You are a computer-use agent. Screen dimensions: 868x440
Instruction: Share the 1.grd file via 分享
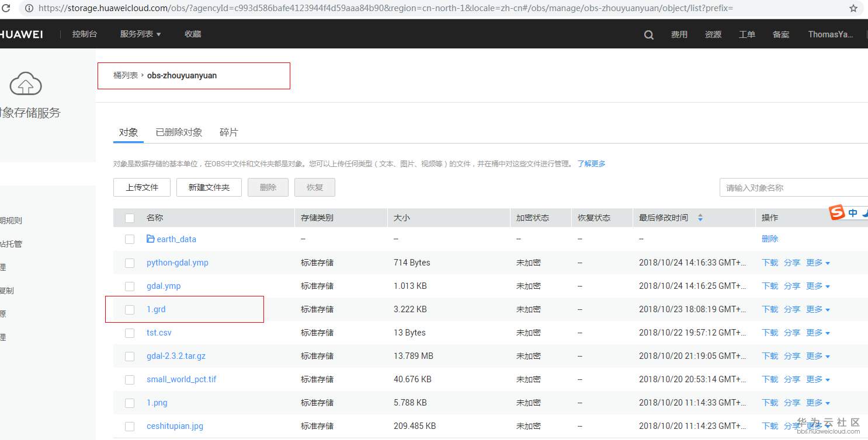tap(792, 309)
